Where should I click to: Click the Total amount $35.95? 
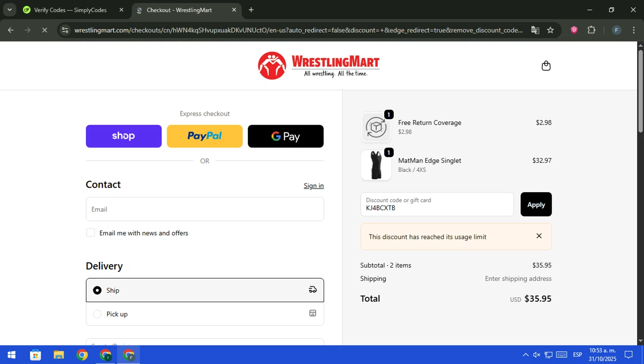(x=538, y=299)
